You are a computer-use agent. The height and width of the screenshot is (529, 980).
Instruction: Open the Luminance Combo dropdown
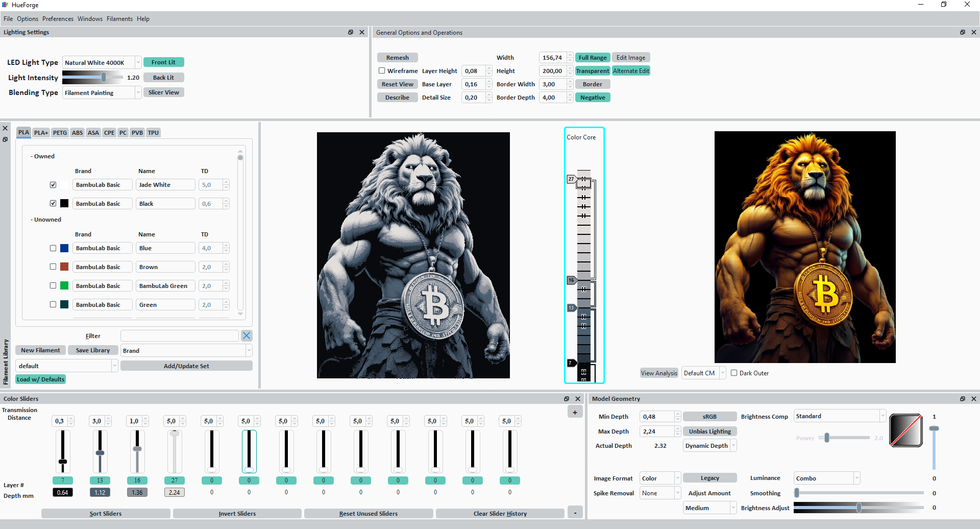click(827, 478)
